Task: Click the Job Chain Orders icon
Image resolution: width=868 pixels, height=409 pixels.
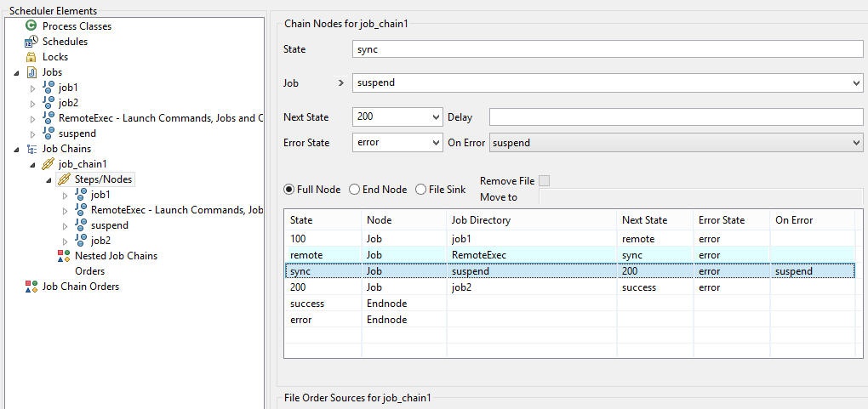Action: pyautogui.click(x=31, y=287)
